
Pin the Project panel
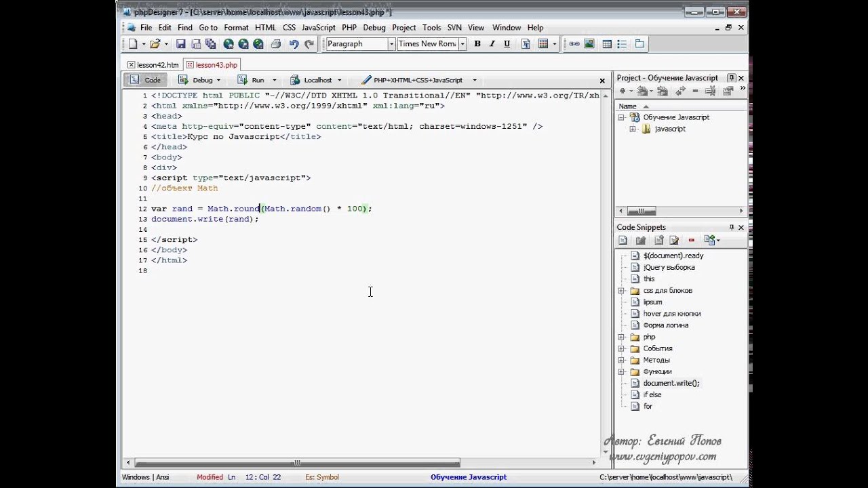[x=732, y=78]
